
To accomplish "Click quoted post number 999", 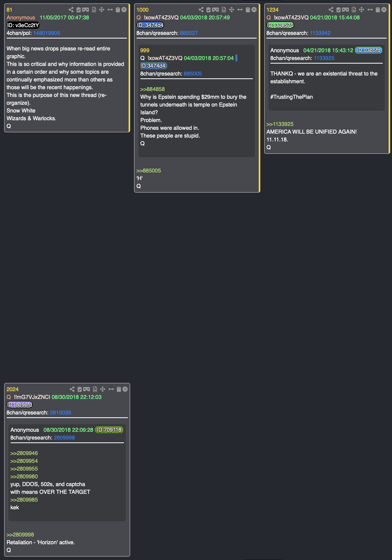I will (145, 50).
